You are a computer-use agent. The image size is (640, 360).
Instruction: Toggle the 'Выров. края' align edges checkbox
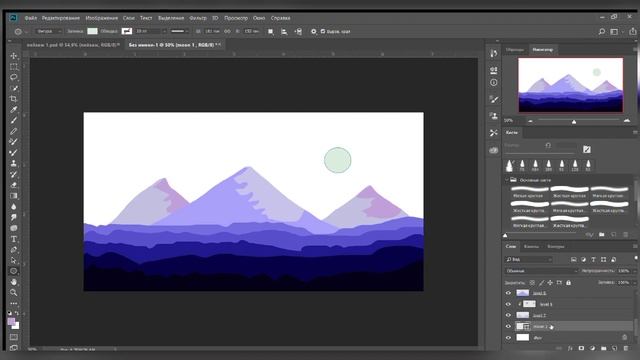(323, 31)
